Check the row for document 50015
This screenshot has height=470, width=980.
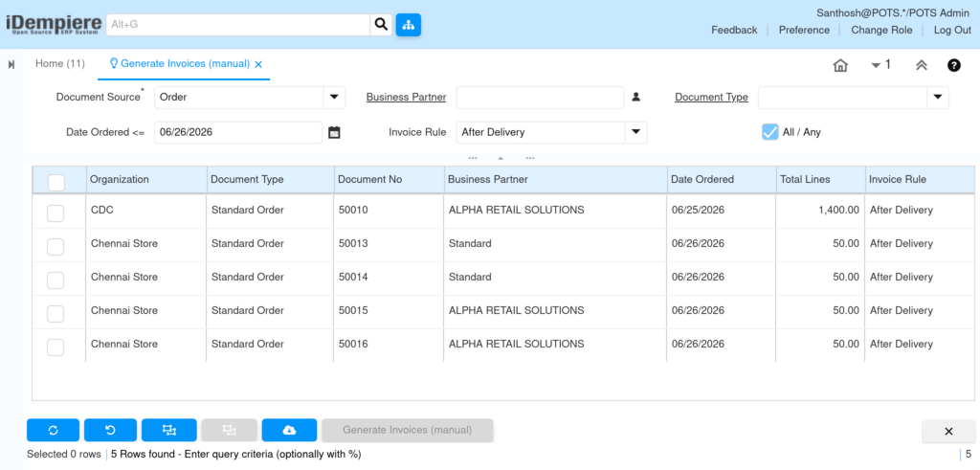coord(56,314)
